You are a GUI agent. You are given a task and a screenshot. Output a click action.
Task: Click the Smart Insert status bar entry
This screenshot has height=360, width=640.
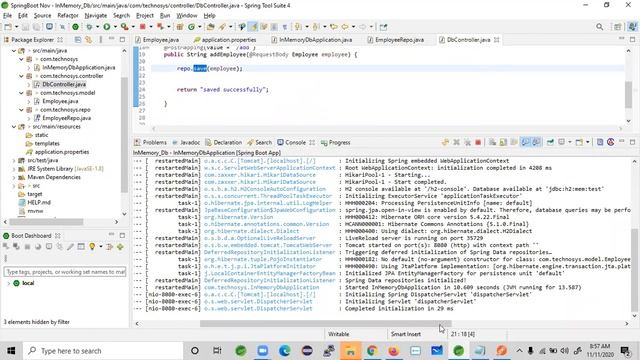coord(405,334)
